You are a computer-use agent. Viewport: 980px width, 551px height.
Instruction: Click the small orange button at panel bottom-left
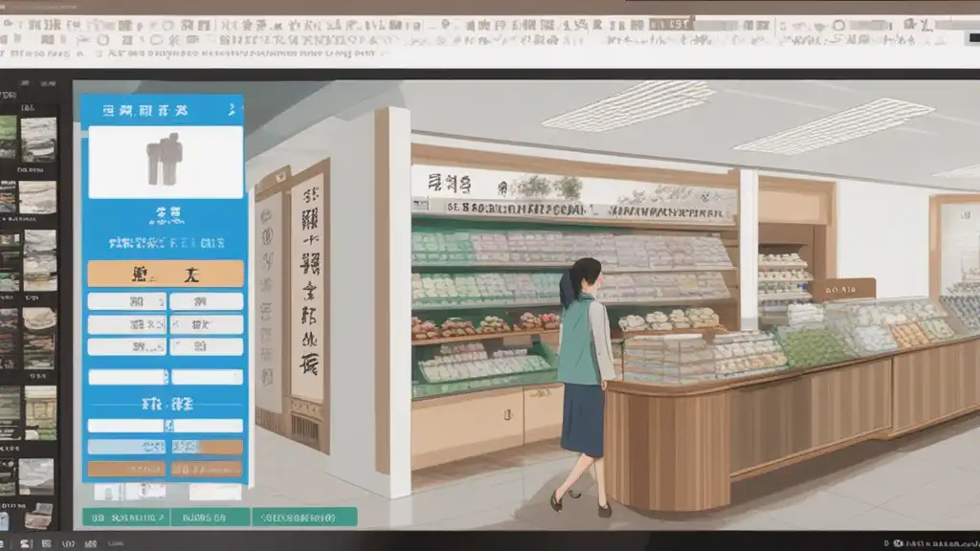[x=126, y=469]
